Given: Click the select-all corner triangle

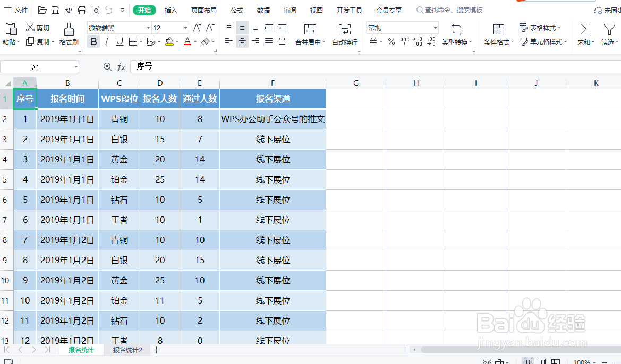Looking at the screenshot, I should pos(7,83).
